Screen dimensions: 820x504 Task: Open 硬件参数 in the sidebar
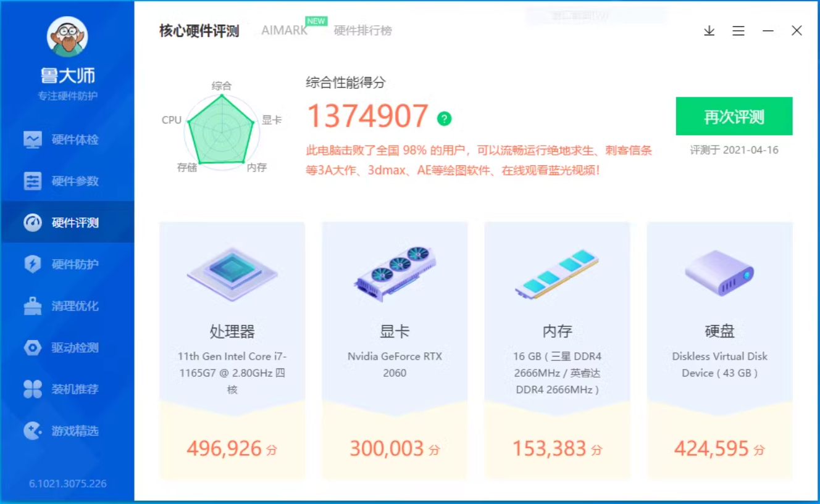[67, 181]
